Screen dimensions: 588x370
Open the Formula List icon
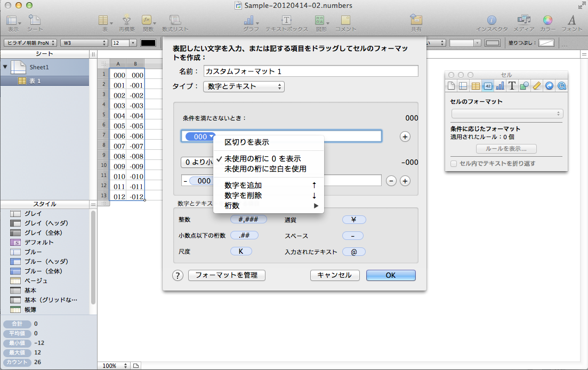[x=175, y=20]
